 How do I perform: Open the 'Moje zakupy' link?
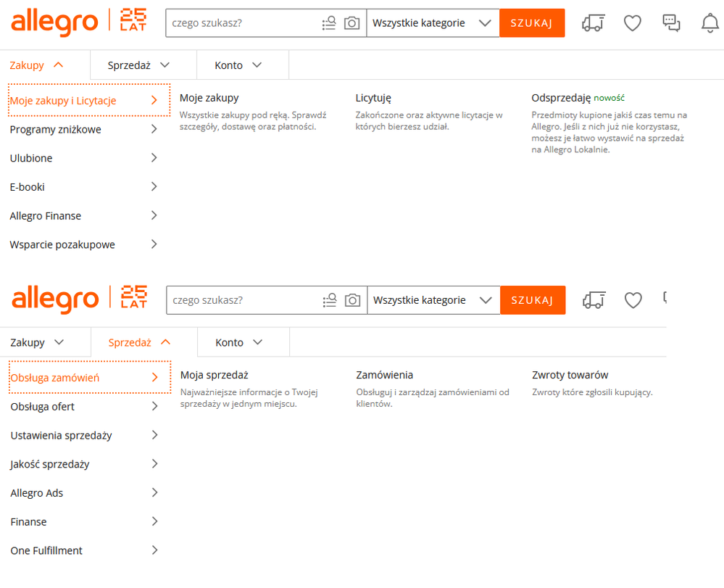pos(209,98)
